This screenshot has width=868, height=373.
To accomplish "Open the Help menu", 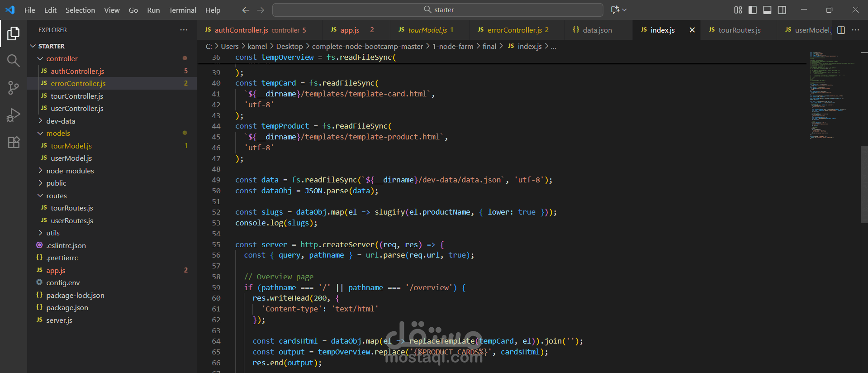I will coord(213,10).
